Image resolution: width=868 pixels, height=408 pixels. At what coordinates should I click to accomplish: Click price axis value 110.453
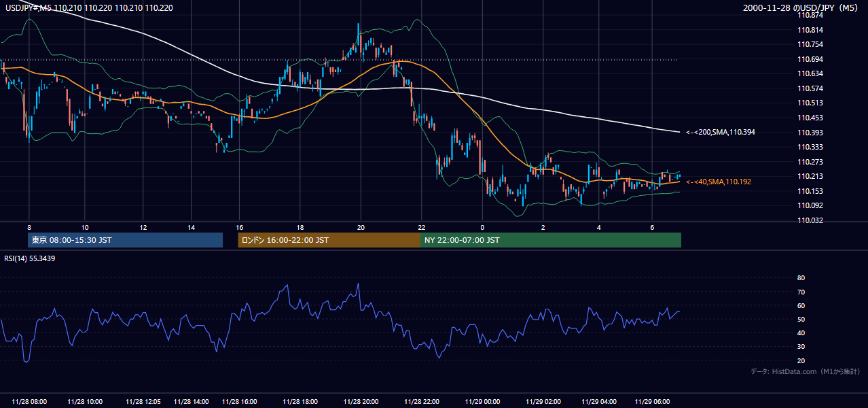[810, 118]
